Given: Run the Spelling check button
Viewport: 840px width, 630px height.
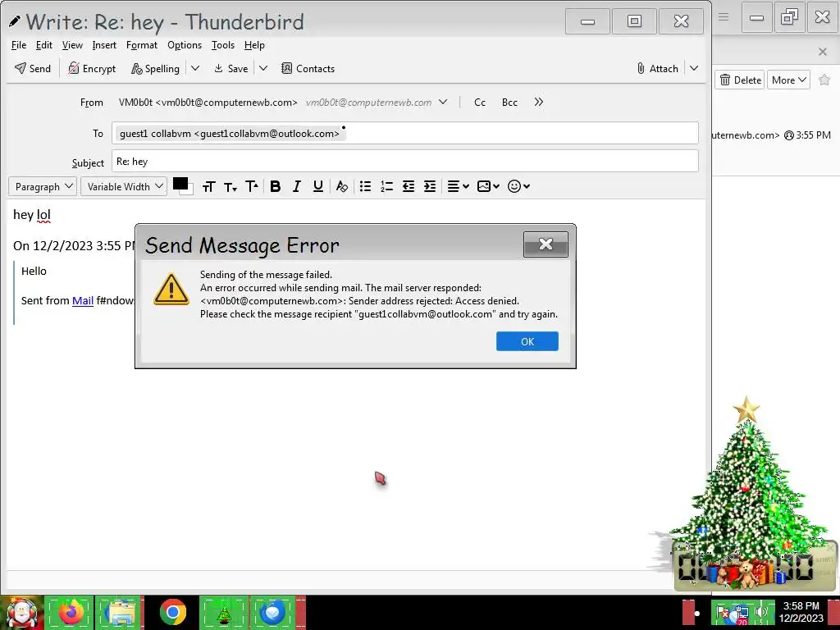Looking at the screenshot, I should point(155,69).
